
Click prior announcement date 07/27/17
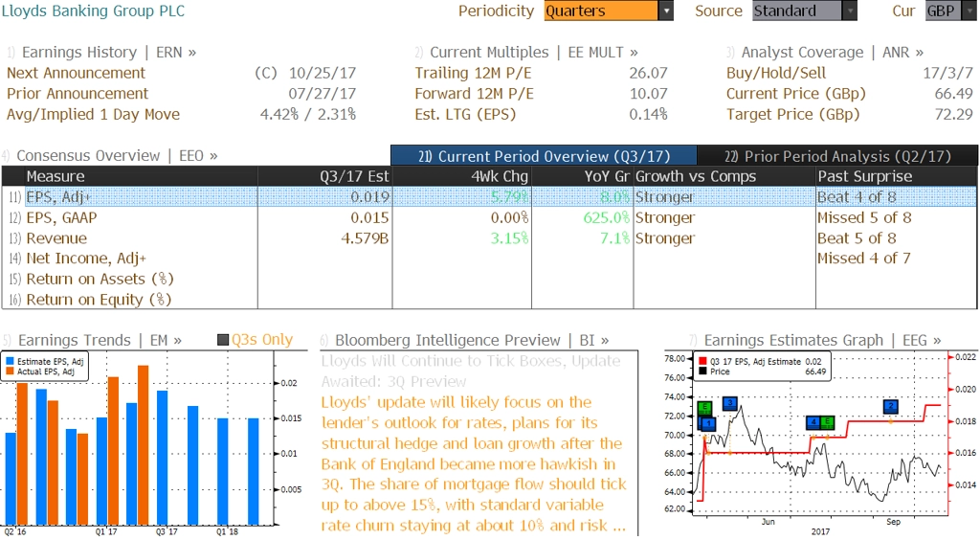tap(322, 94)
